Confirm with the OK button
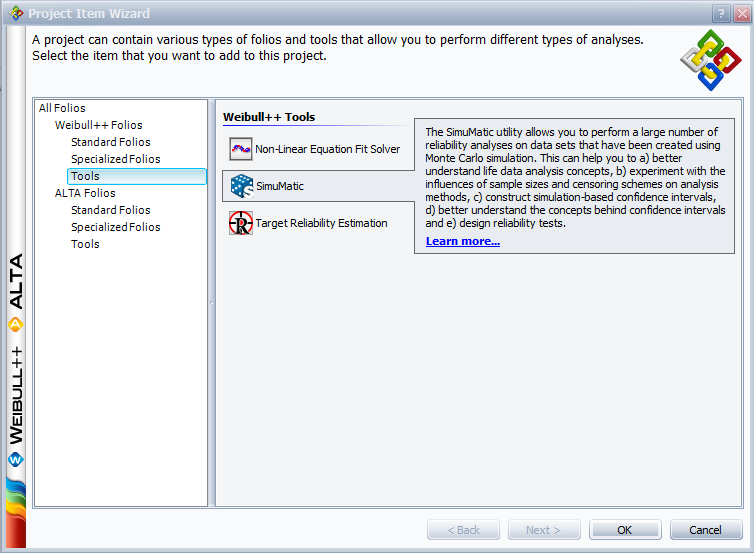 point(625,530)
